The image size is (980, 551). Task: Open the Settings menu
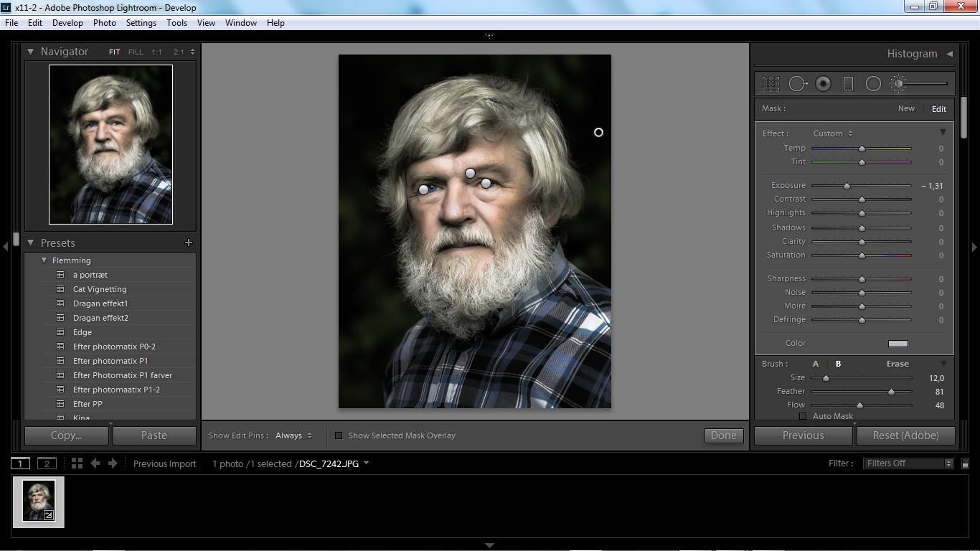coord(141,23)
